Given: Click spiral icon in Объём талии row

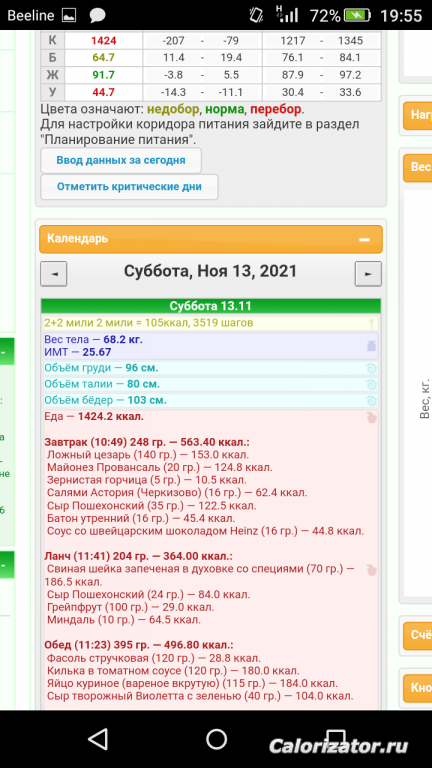Looking at the screenshot, I should click(371, 384).
